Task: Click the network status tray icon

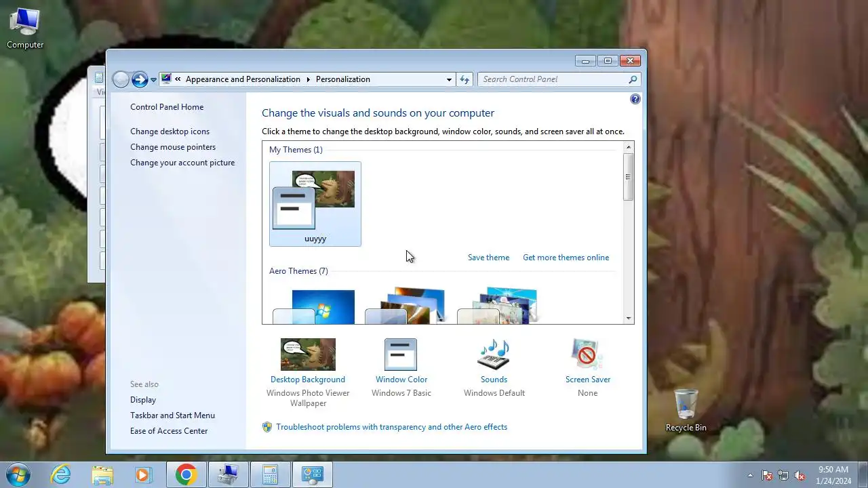Action: click(x=783, y=475)
